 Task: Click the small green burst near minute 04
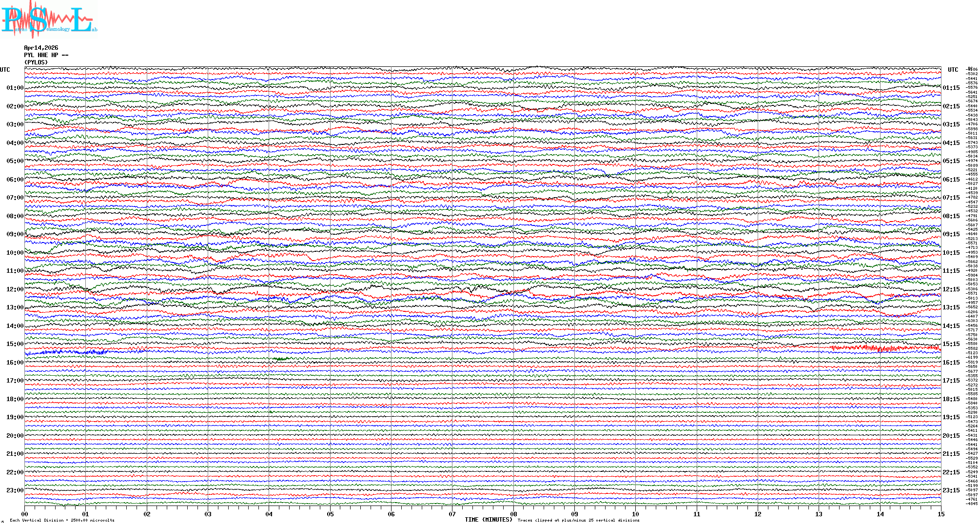pyautogui.click(x=280, y=359)
